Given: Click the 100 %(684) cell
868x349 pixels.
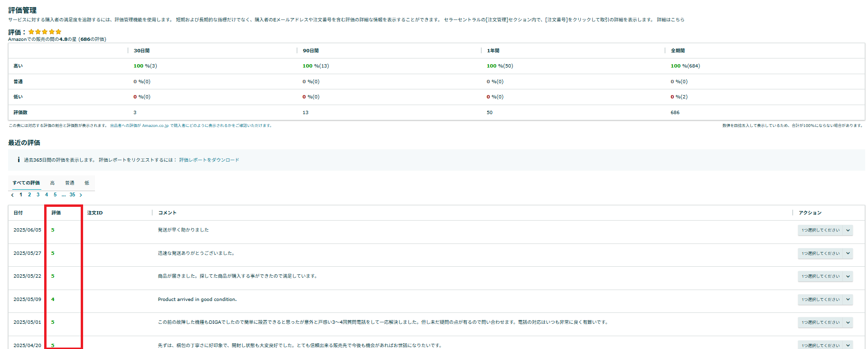Looking at the screenshot, I should [685, 66].
